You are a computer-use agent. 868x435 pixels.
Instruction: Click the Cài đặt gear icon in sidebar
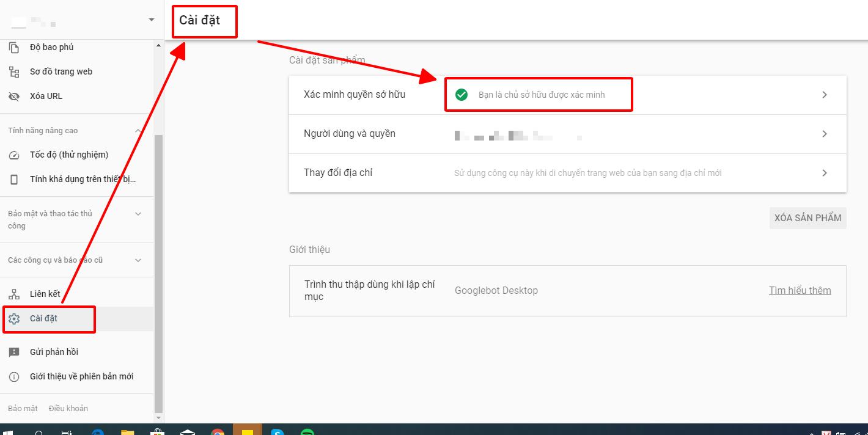pos(14,319)
